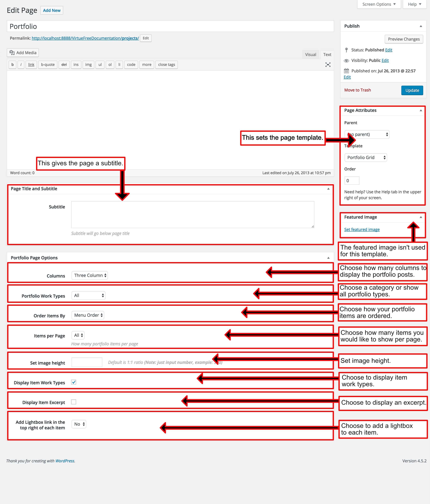The image size is (430, 504).
Task: Click the blue Update button
Action: pos(412,90)
